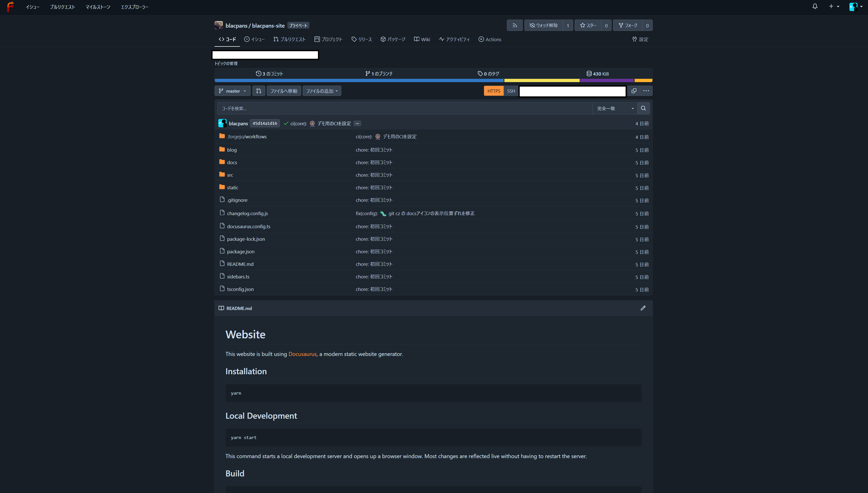The image size is (868, 493).
Task: Click the language statistics color bar
Action: coord(433,81)
